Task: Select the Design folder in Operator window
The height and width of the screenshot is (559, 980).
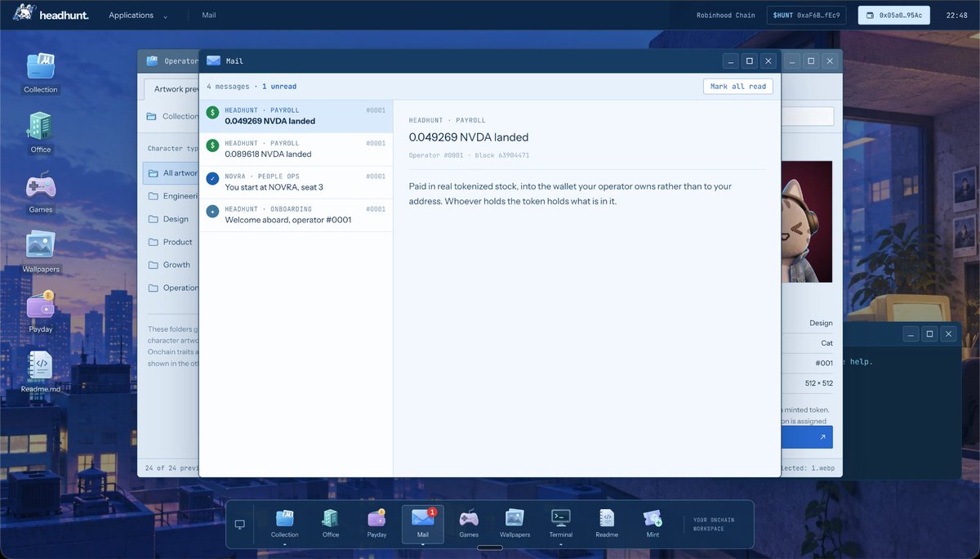Action: pos(169,219)
